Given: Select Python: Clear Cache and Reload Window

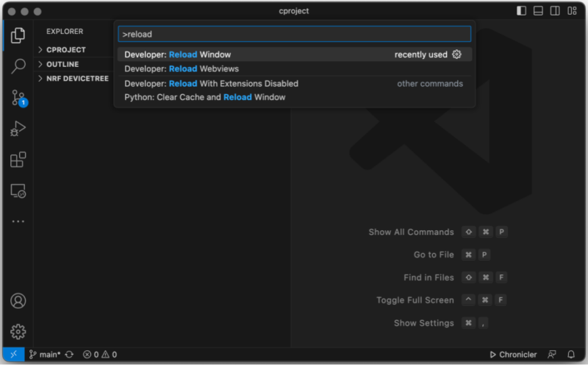Looking at the screenshot, I should click(x=204, y=97).
